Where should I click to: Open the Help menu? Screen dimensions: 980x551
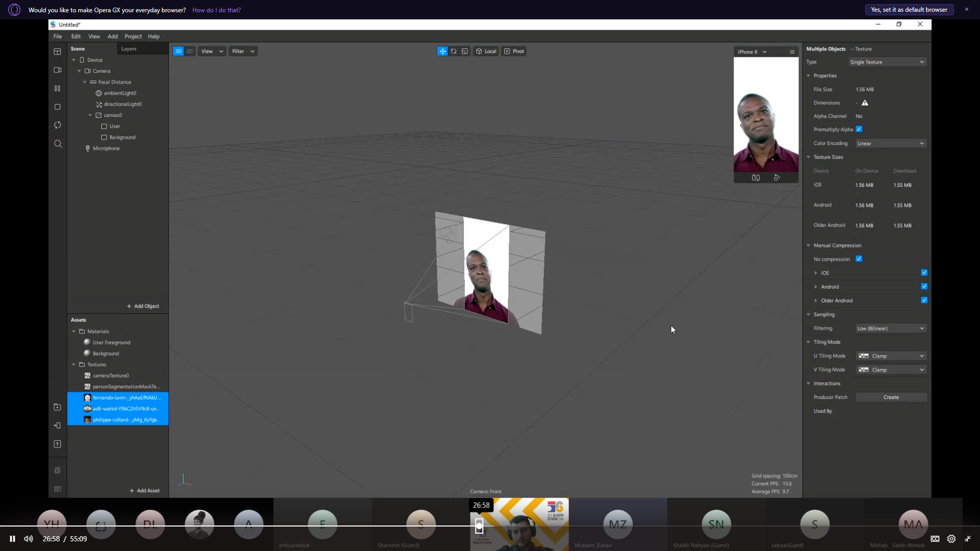pos(154,36)
